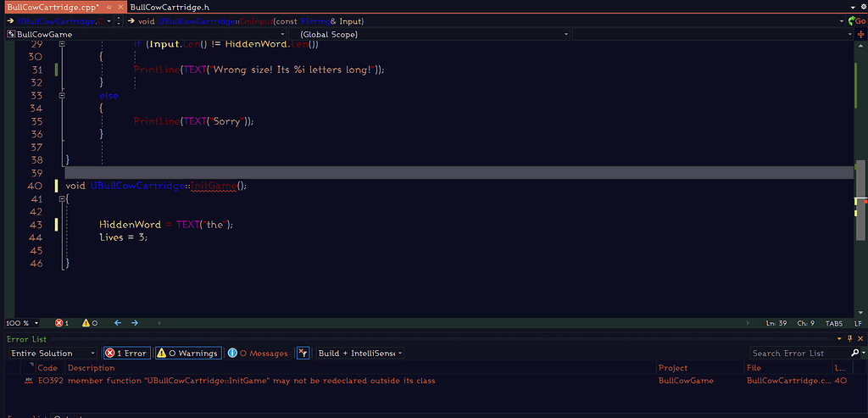Click the pin icon on BullCowCartridge.cpp tab
868x418 pixels.
108,7
